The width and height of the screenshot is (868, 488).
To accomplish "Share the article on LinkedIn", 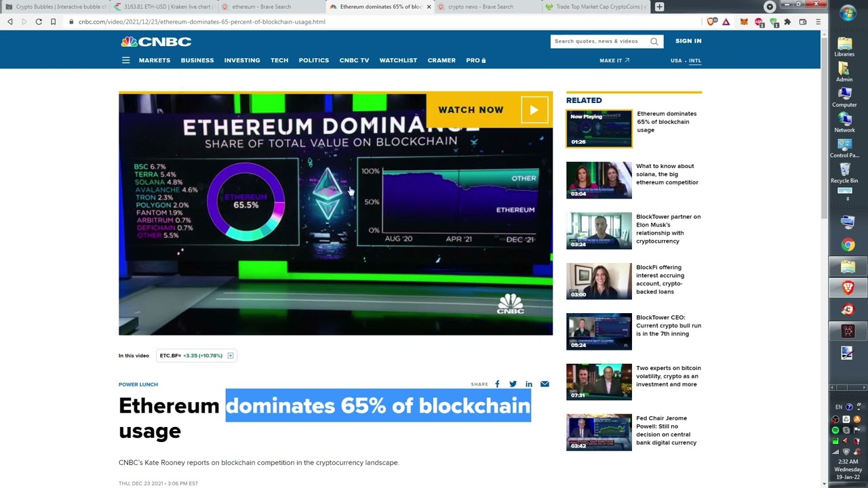I will [529, 384].
